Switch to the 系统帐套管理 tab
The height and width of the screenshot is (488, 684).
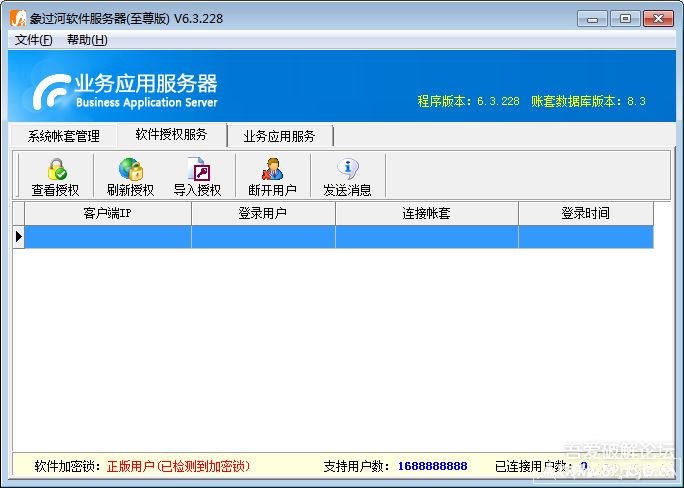coord(64,136)
